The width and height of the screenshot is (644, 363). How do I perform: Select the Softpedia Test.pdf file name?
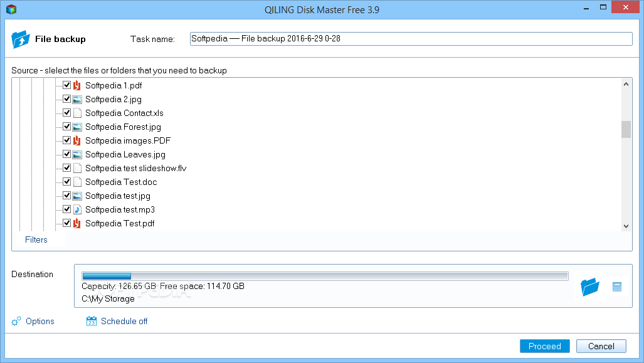[120, 223]
